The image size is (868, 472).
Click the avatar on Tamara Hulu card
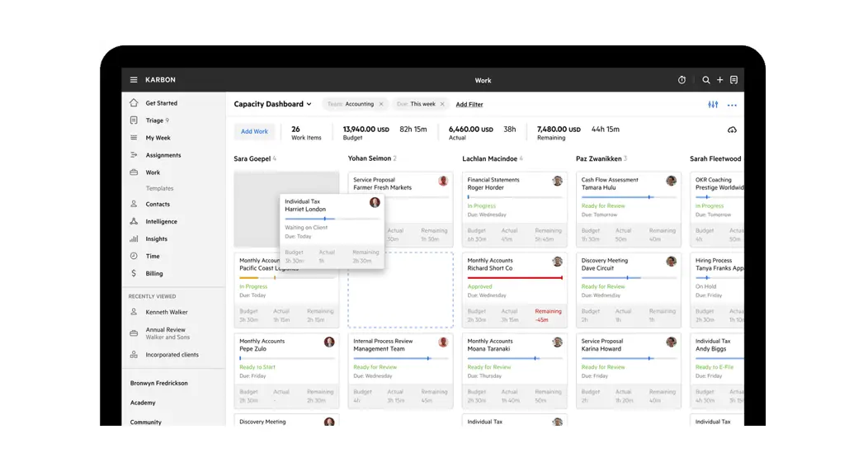pyautogui.click(x=671, y=181)
